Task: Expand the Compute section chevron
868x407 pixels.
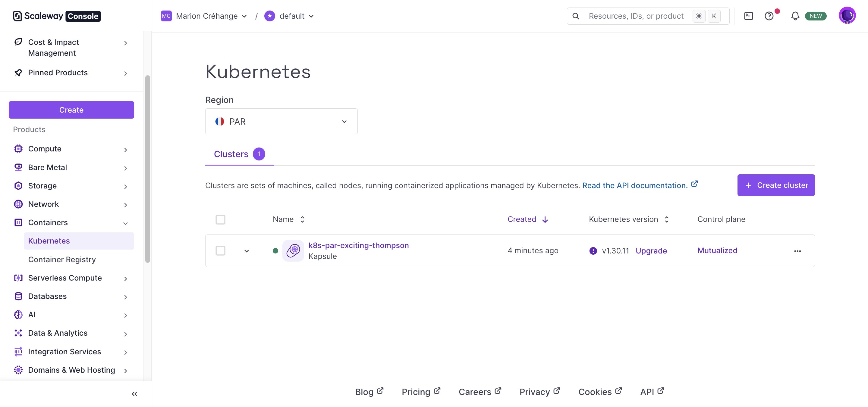Action: coord(125,150)
